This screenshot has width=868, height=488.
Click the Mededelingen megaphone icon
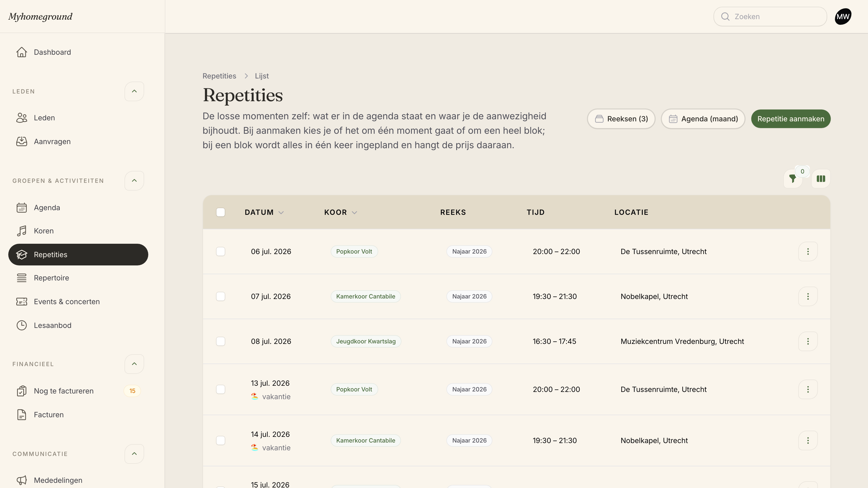[x=21, y=480]
